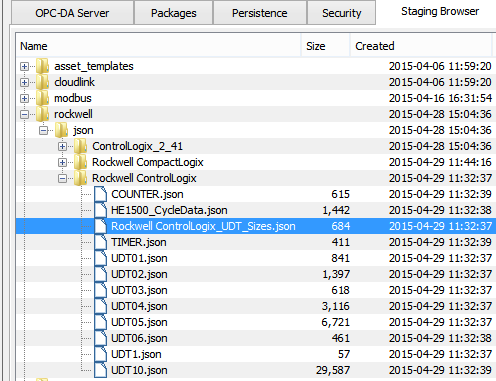496x381 pixels.
Task: Click the modbus folder icon
Action: pos(42,98)
